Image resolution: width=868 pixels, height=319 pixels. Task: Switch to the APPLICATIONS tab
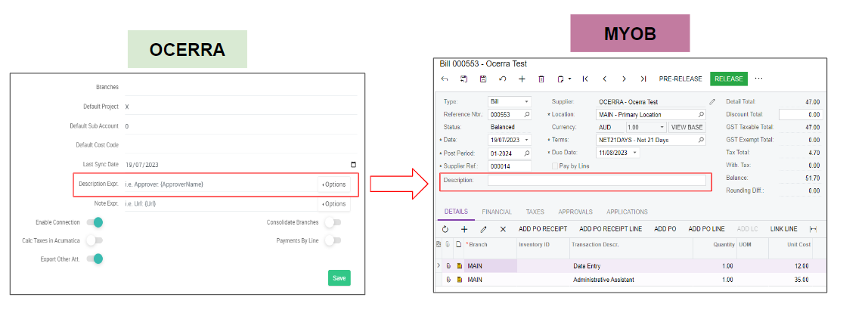[627, 212]
